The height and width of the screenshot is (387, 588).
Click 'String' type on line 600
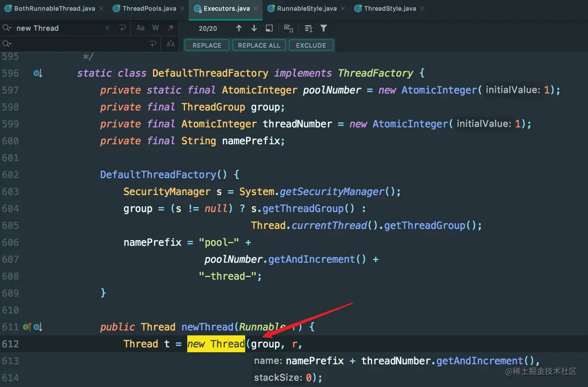point(199,141)
